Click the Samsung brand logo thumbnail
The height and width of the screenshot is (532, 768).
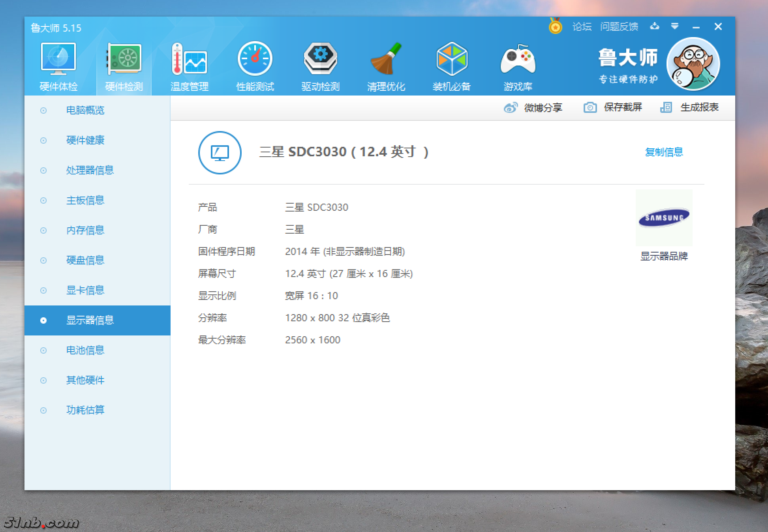pyautogui.click(x=664, y=218)
